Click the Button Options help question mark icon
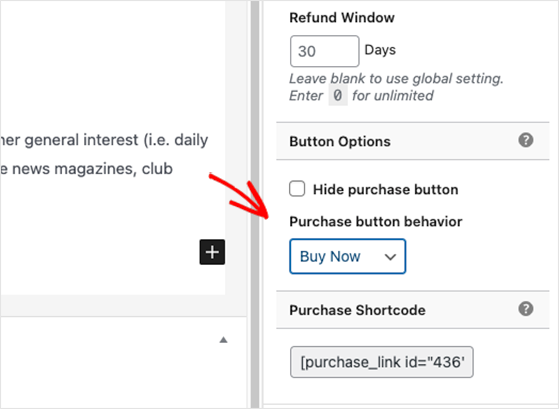Image resolution: width=559 pixels, height=409 pixels. (x=526, y=140)
